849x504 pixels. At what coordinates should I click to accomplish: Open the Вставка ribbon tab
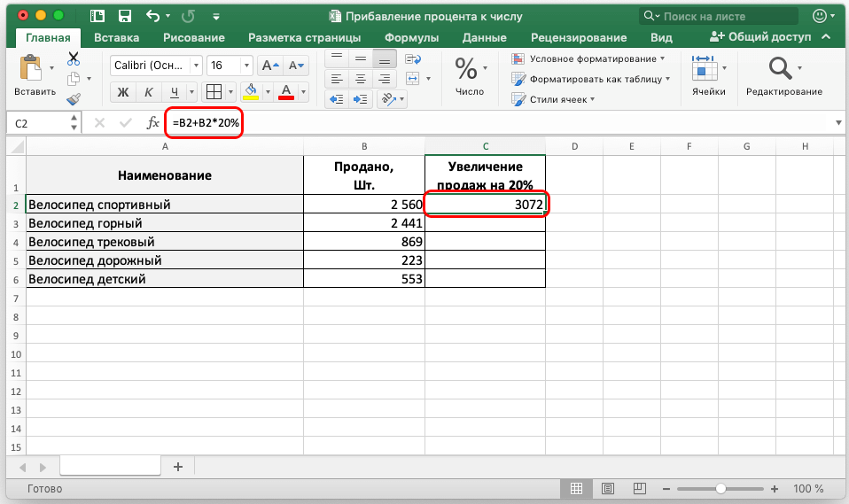(116, 37)
